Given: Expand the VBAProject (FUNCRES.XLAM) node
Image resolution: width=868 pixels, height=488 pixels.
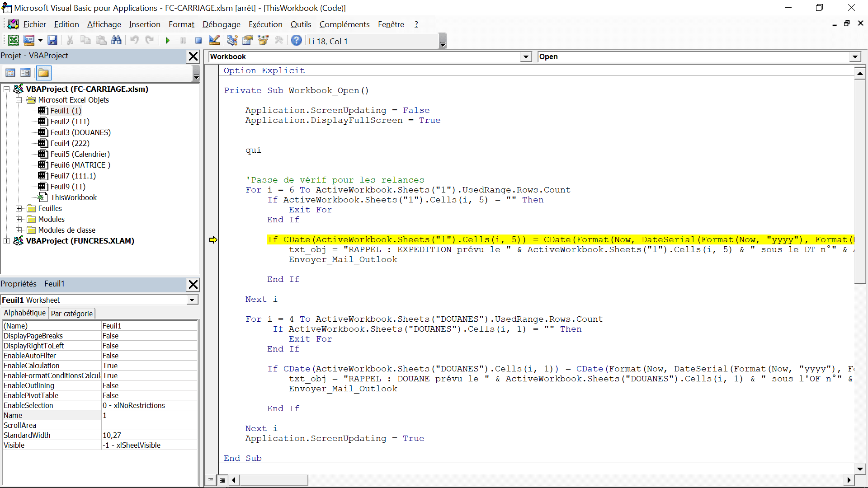Looking at the screenshot, I should pos(7,241).
